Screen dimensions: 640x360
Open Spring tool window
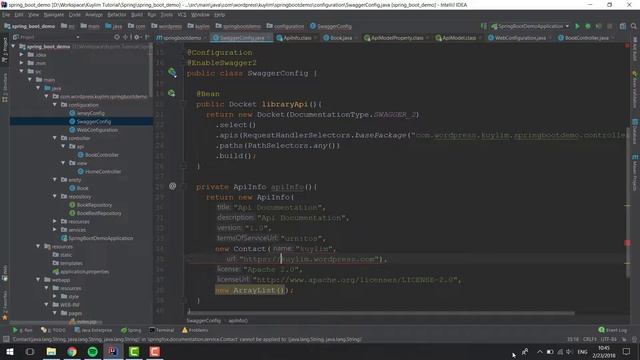pyautogui.click(x=131, y=330)
